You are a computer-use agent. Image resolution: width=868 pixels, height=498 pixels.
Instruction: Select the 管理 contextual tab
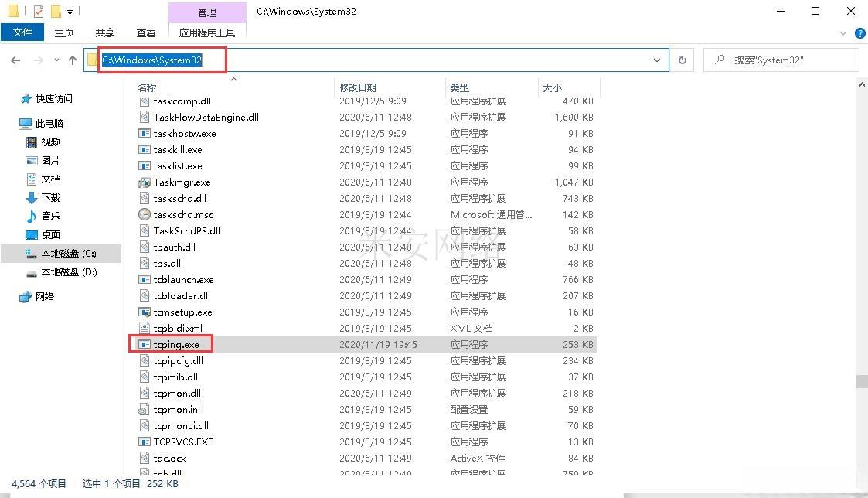pos(207,12)
